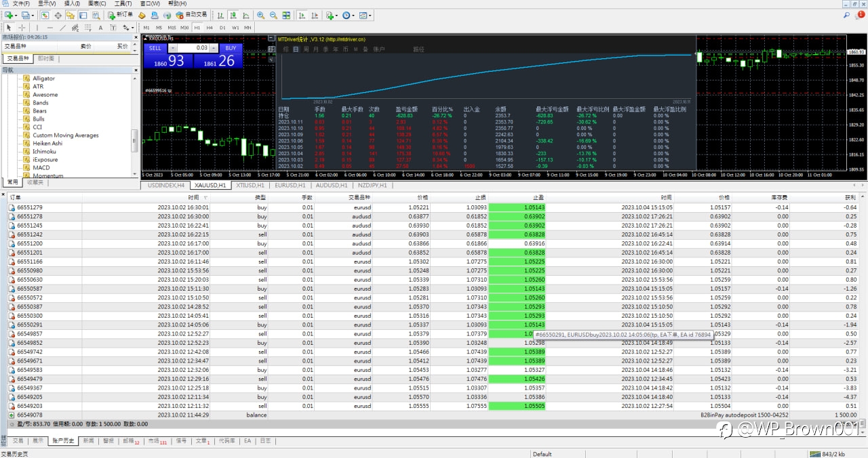Select the MACD indicator in Navigator
Viewport: 868px width, 458px height.
pos(41,167)
